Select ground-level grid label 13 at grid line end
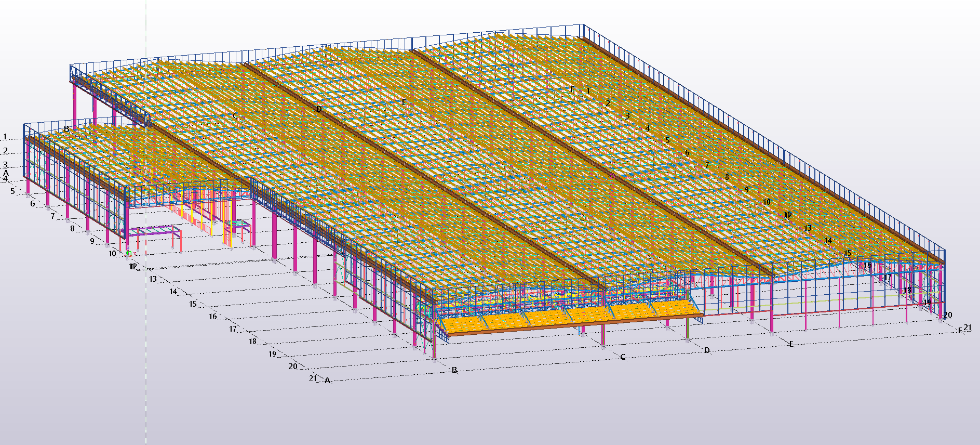This screenshot has height=445, width=980. 153,279
